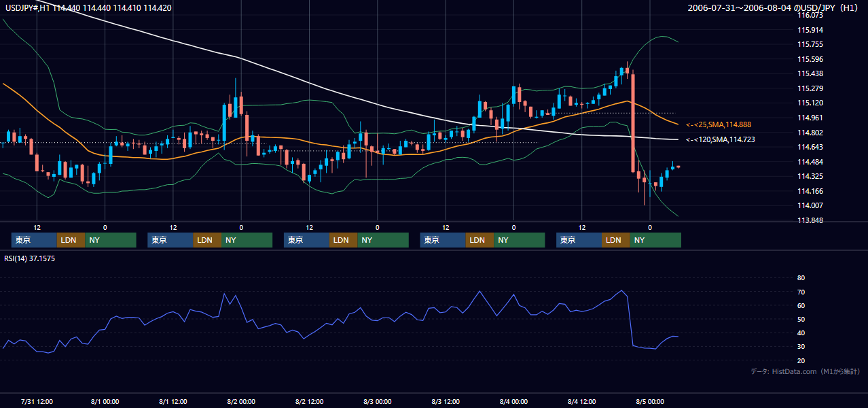Click the 115.438 price axis label

tap(811, 73)
